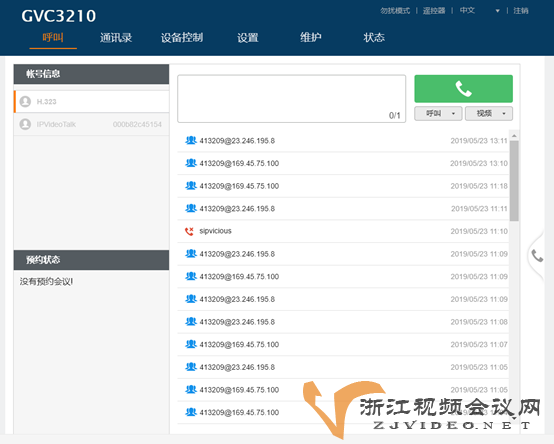Select the IPVideoTalk account row

click(x=92, y=124)
